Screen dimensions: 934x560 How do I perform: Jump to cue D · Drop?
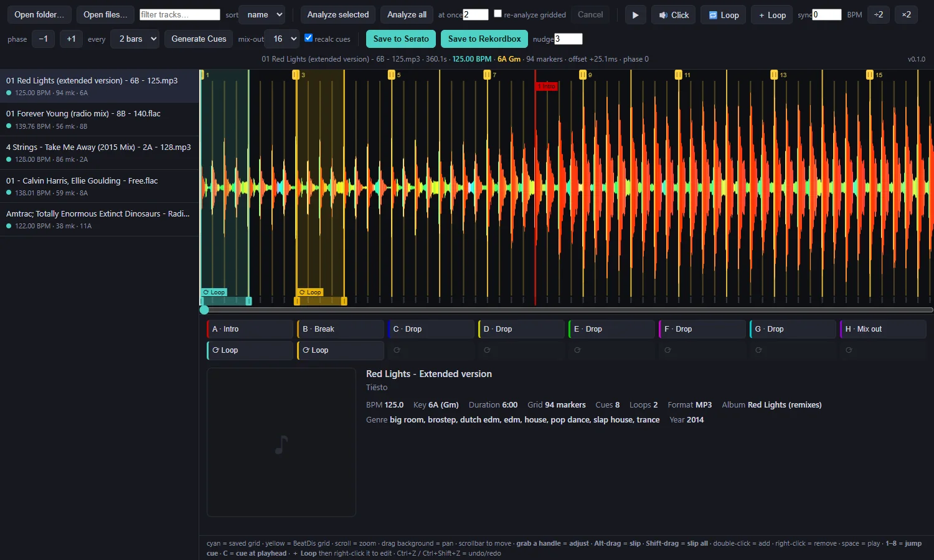click(x=522, y=329)
